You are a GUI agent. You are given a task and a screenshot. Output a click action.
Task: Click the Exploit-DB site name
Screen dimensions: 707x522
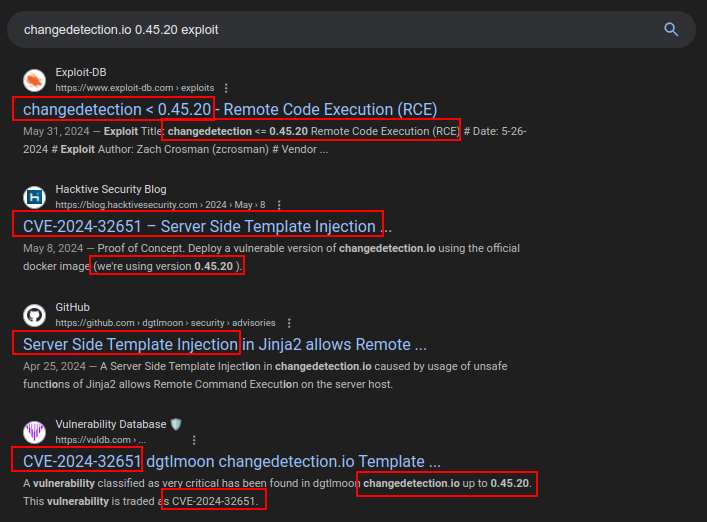click(x=81, y=72)
